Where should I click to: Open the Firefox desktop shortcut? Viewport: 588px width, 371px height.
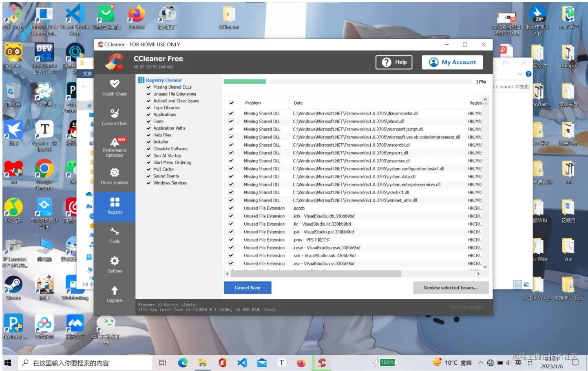[137, 18]
